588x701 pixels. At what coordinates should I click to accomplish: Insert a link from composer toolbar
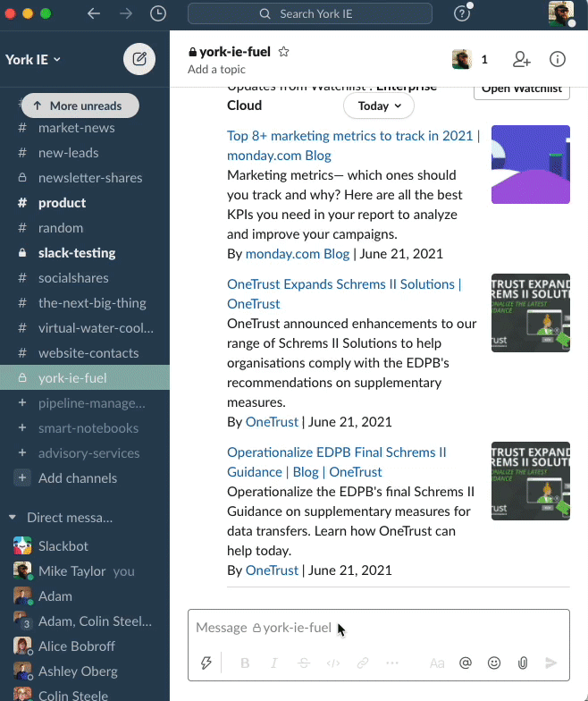(363, 663)
